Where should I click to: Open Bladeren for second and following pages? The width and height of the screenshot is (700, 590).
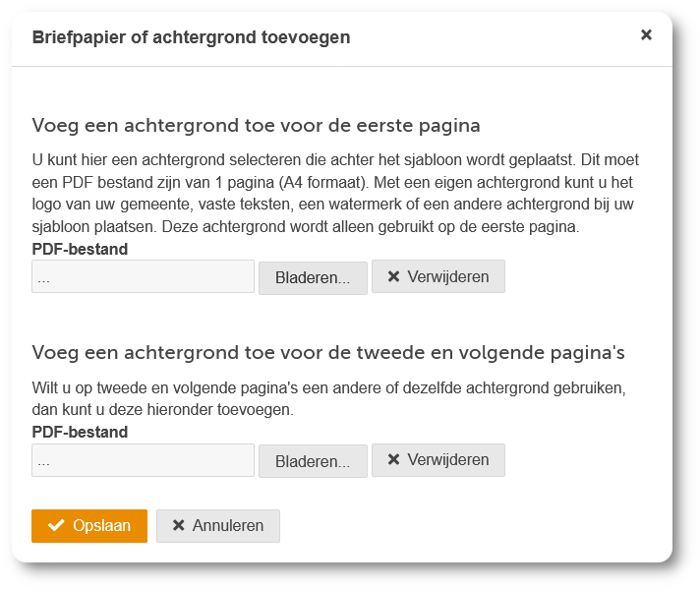313,461
